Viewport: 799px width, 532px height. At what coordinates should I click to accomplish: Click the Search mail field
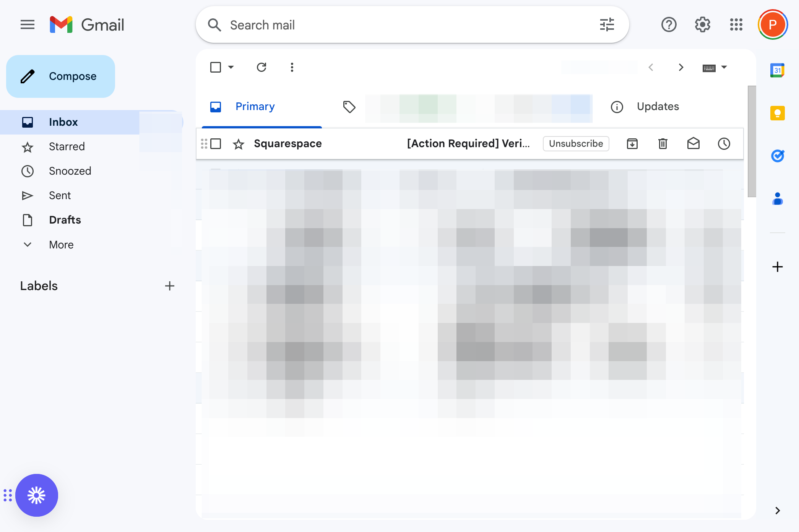point(412,25)
